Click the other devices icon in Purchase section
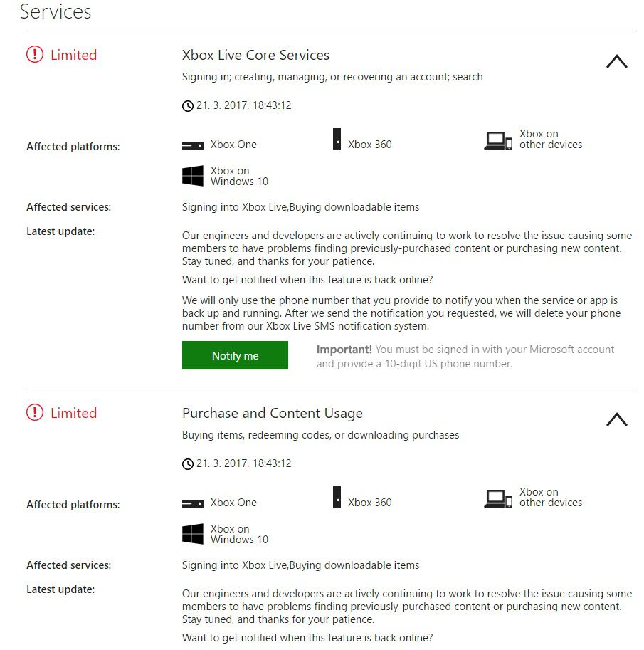The height and width of the screenshot is (650, 644). pos(498,498)
